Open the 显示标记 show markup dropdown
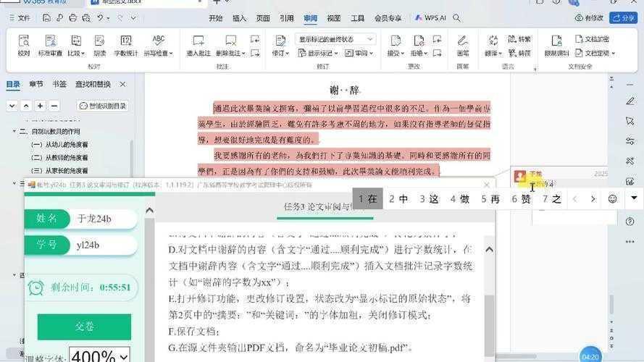The width and height of the screenshot is (644, 362). 318,53
